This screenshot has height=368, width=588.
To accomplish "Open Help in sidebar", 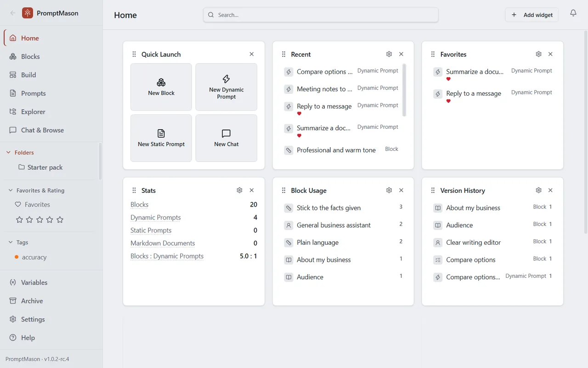I will (51, 338).
